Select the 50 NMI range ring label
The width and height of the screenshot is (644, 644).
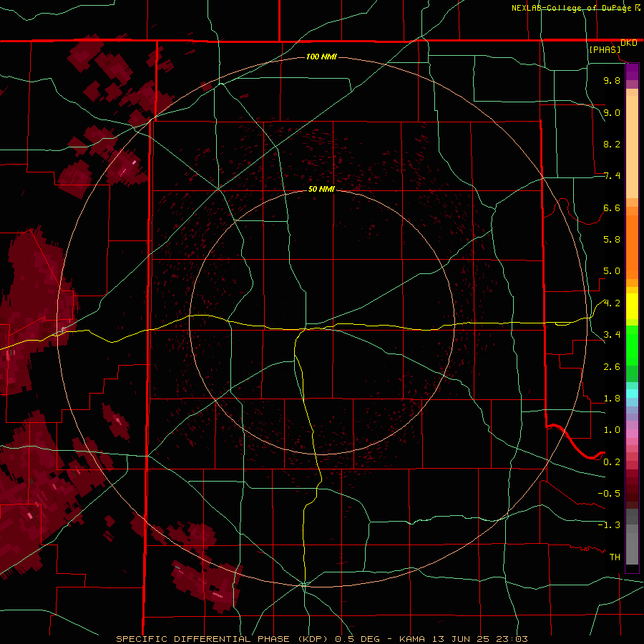321,189
